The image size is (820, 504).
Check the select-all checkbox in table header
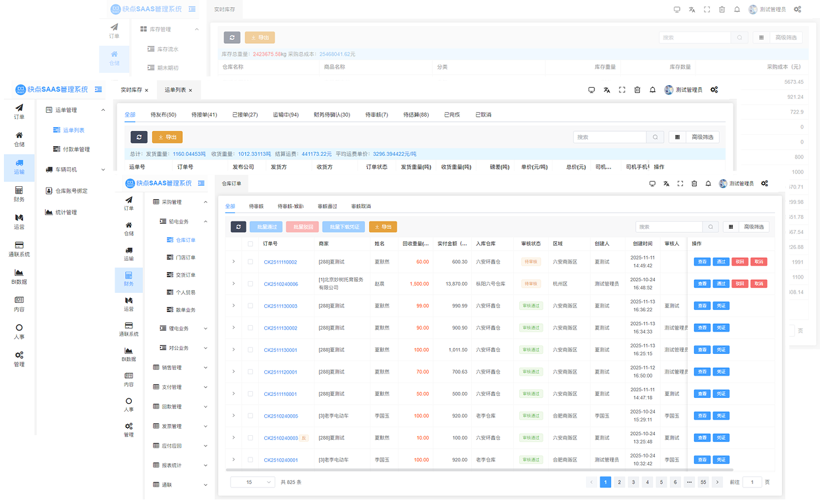pos(250,243)
